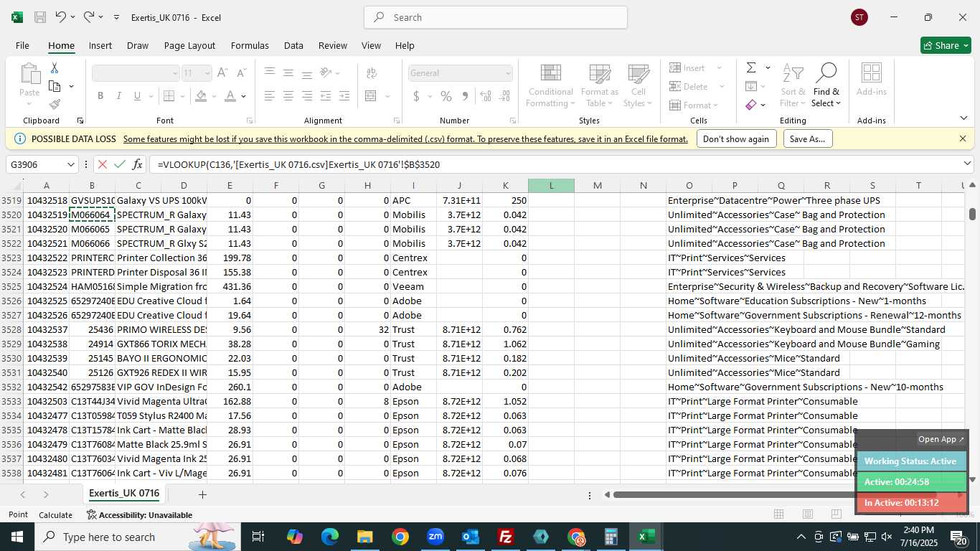Open Microsoft Edge from taskbar
The image size is (980, 551).
point(330,537)
